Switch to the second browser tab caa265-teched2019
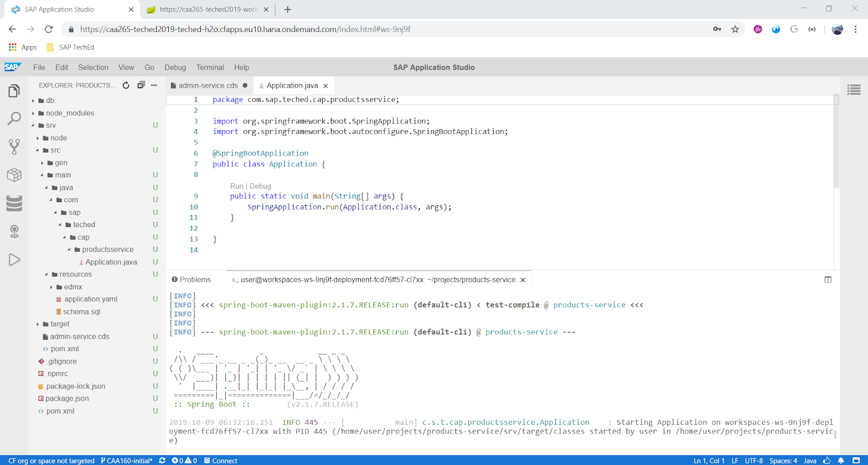The height and width of the screenshot is (465, 868). click(207, 9)
